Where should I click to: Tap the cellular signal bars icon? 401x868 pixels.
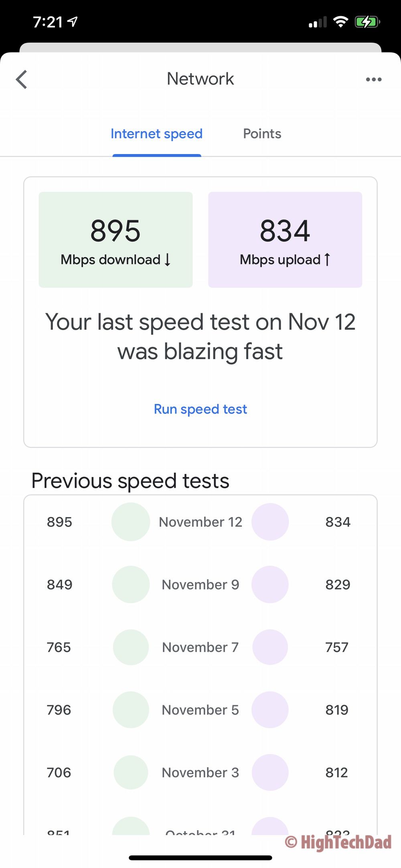[318, 22]
